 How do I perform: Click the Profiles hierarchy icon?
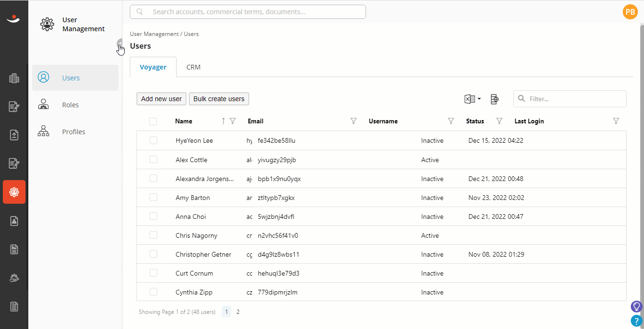43,131
